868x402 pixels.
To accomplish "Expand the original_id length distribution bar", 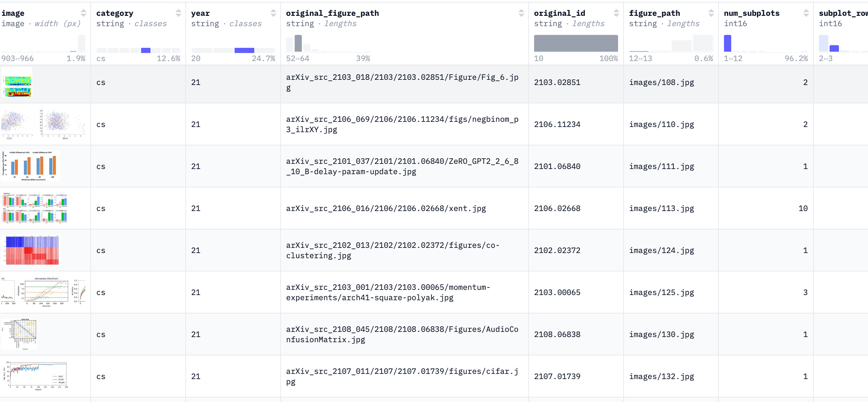I will tap(575, 43).
